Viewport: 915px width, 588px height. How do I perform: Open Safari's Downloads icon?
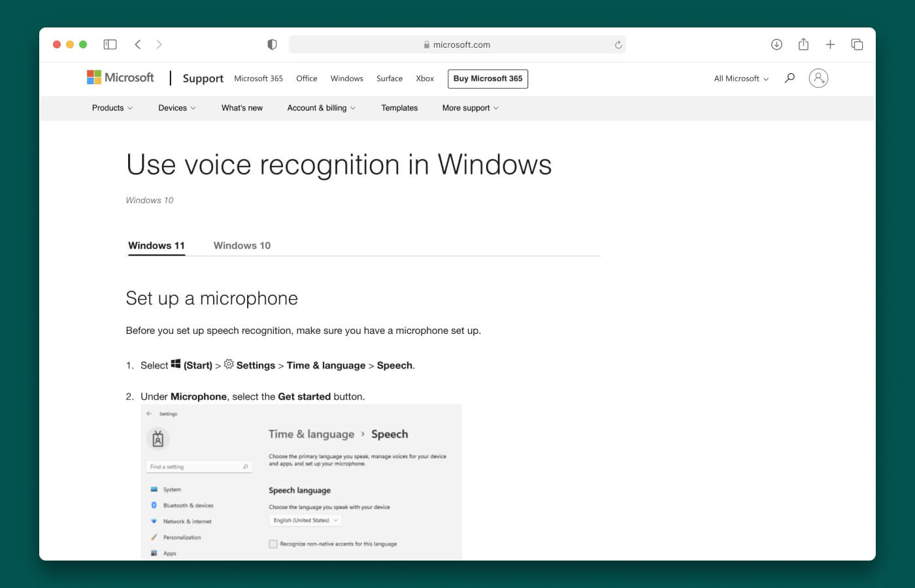pyautogui.click(x=776, y=44)
